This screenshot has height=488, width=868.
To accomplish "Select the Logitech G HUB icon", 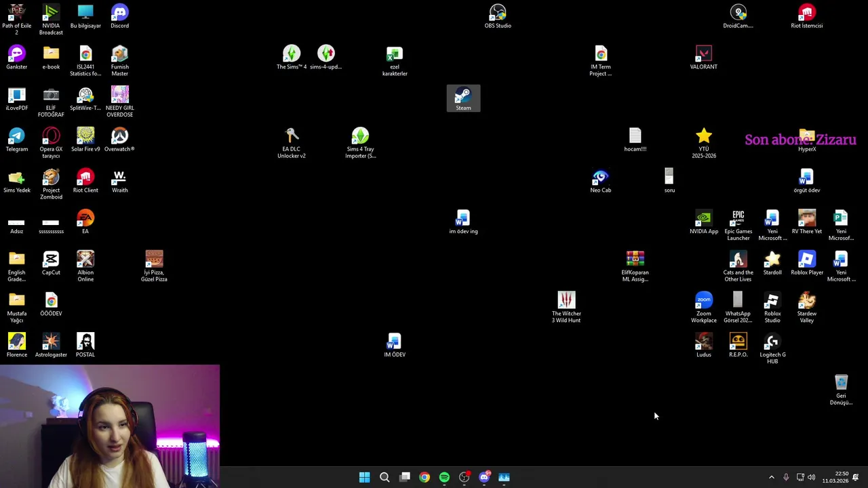I will [x=772, y=349].
